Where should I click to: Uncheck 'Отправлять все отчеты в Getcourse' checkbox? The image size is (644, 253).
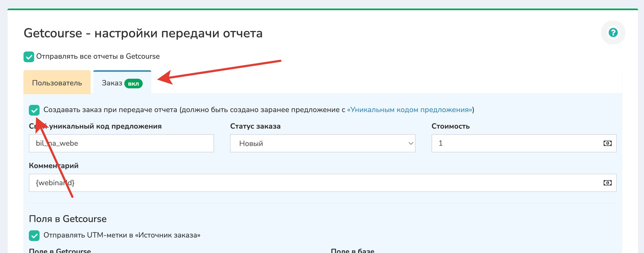29,57
